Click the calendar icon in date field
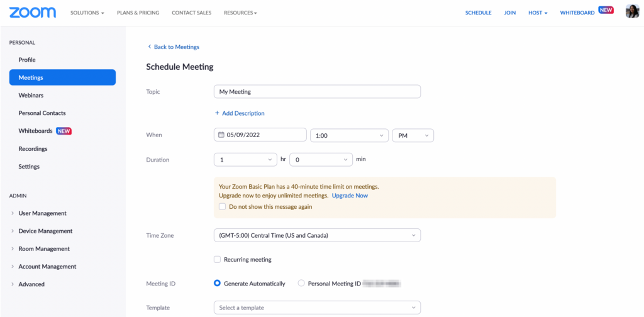Screen dimensions: 644x317 [x=221, y=135]
